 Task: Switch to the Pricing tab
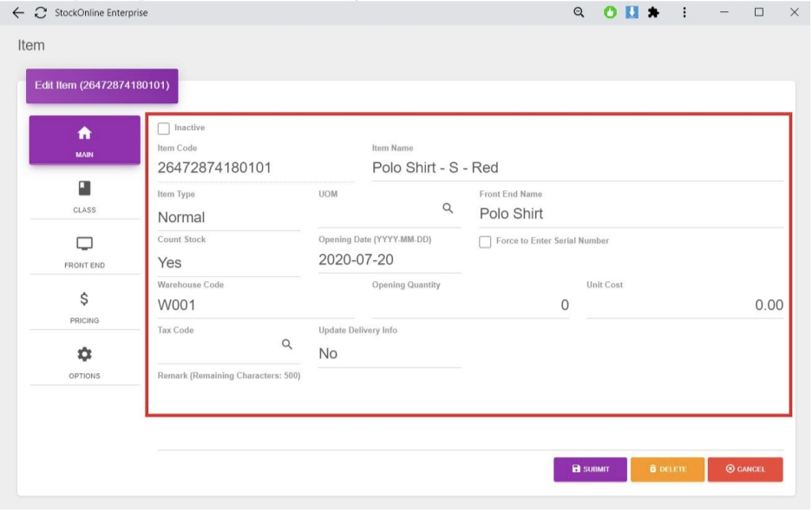[84, 306]
